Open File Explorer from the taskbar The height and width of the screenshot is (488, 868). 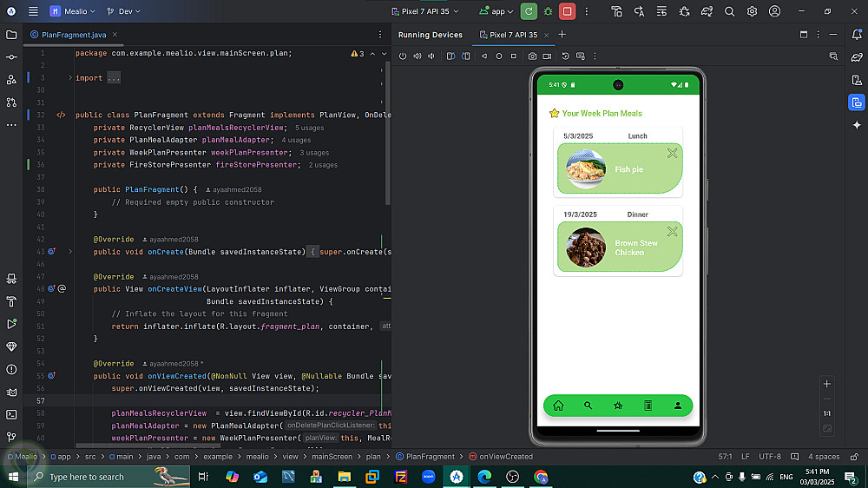coord(344,477)
